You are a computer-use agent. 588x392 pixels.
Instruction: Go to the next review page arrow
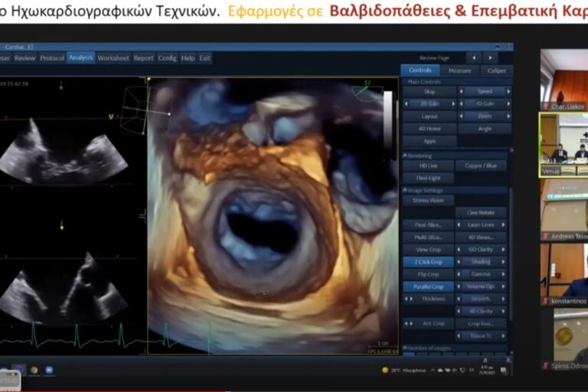tap(491, 57)
